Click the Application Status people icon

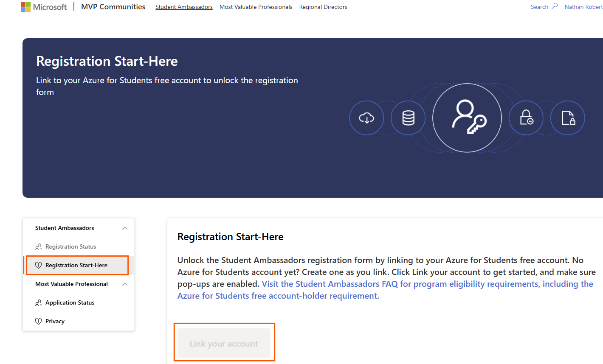click(39, 302)
